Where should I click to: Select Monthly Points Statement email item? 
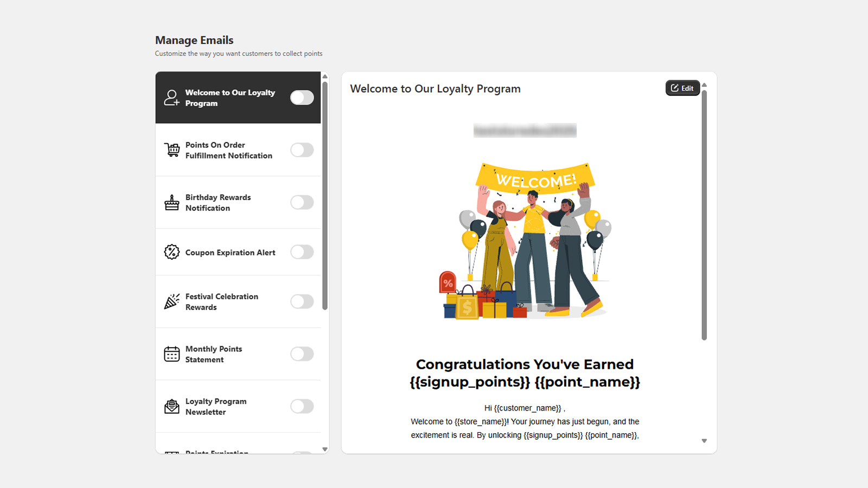coord(239,354)
